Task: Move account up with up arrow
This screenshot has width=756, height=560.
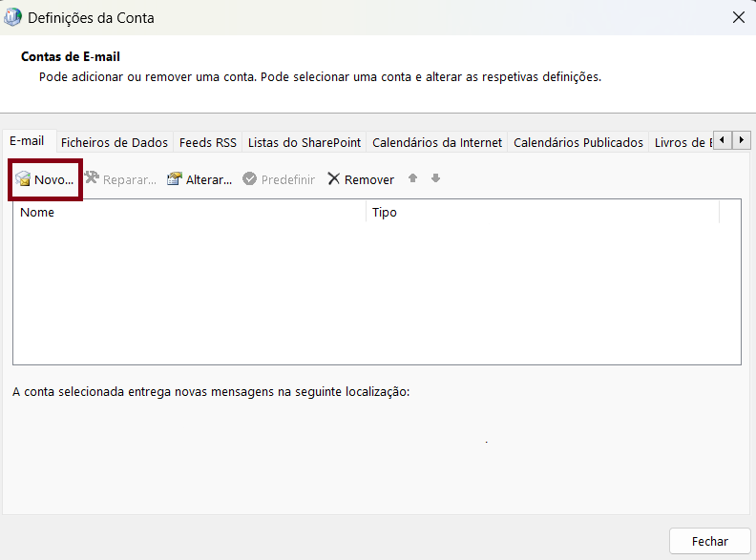Action: pyautogui.click(x=413, y=178)
